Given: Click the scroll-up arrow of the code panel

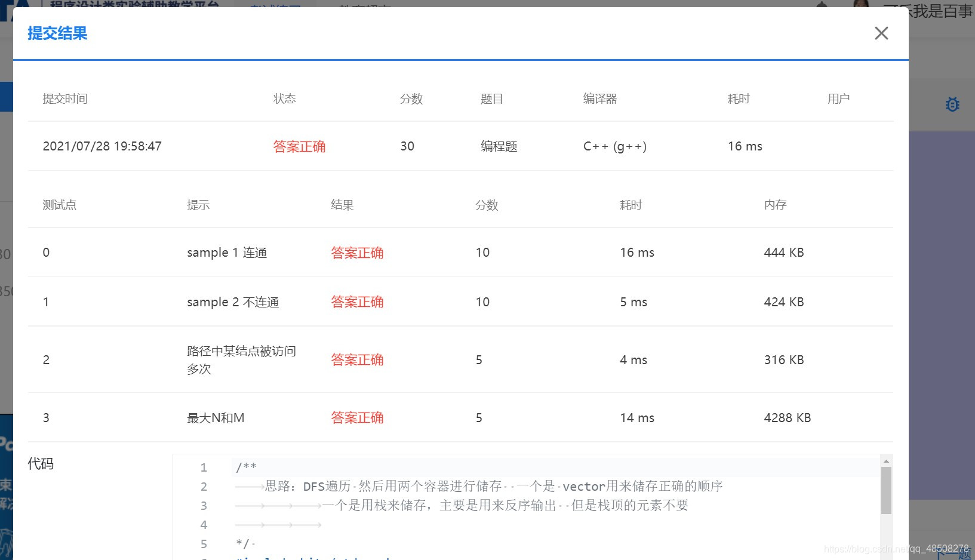Looking at the screenshot, I should (887, 460).
